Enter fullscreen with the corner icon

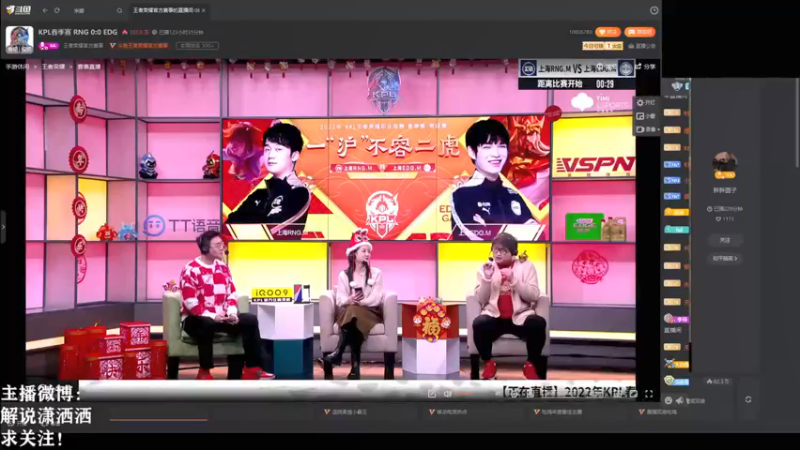(x=648, y=394)
